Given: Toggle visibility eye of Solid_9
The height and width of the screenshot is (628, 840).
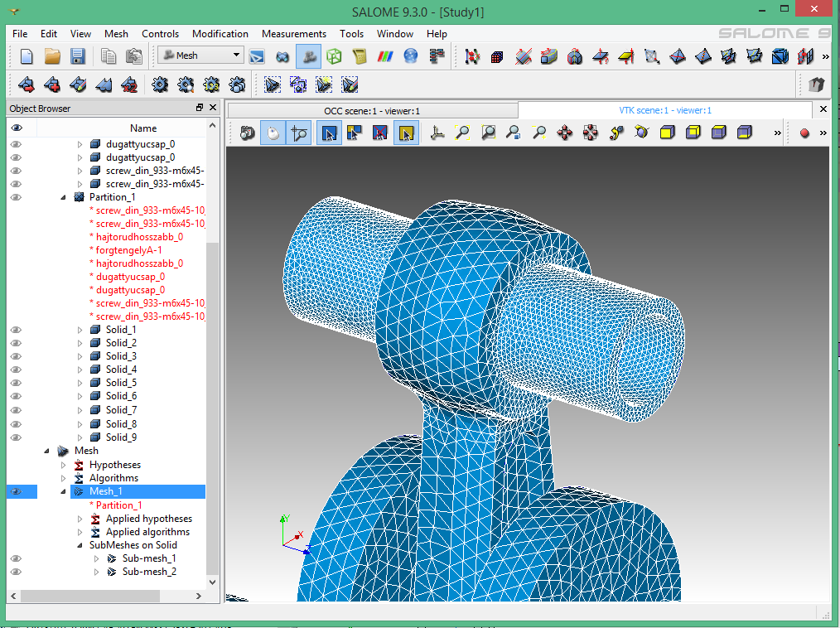Looking at the screenshot, I should tap(16, 437).
